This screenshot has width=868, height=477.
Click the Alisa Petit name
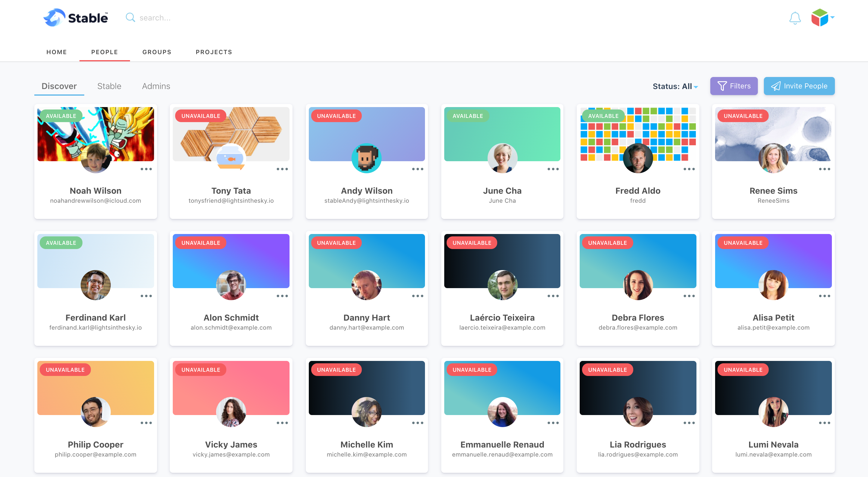coord(773,318)
